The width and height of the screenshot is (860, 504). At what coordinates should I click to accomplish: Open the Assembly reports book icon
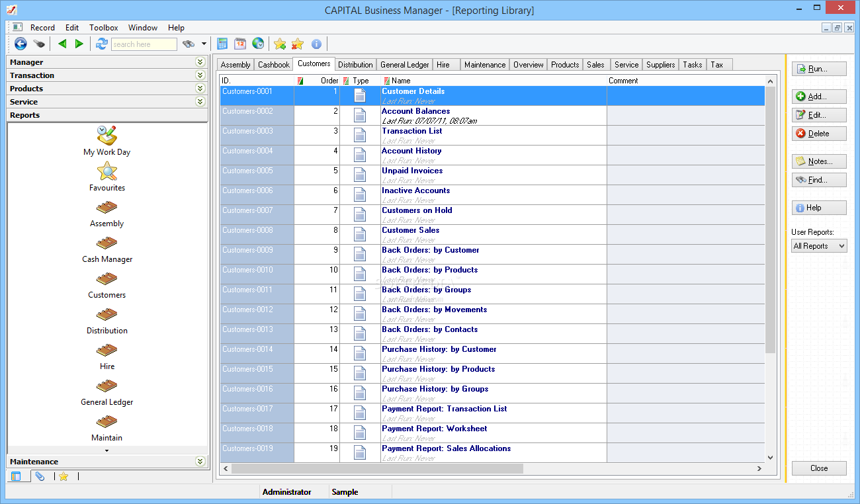coord(107,208)
